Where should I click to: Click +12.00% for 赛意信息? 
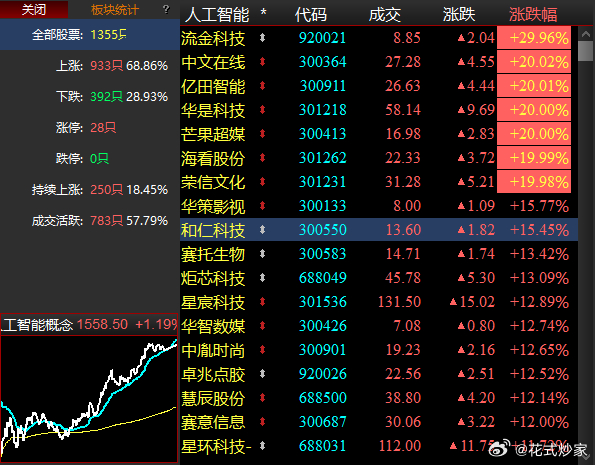point(539,422)
